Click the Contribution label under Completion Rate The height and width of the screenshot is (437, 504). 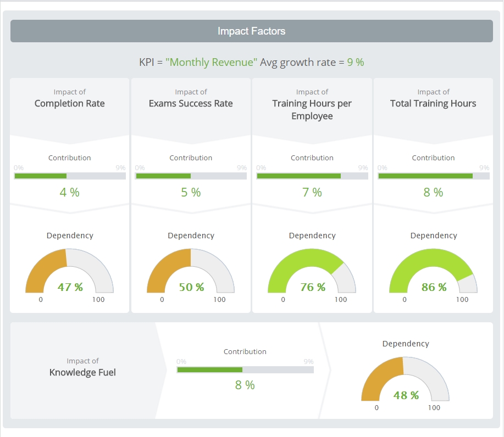pyautogui.click(x=69, y=158)
